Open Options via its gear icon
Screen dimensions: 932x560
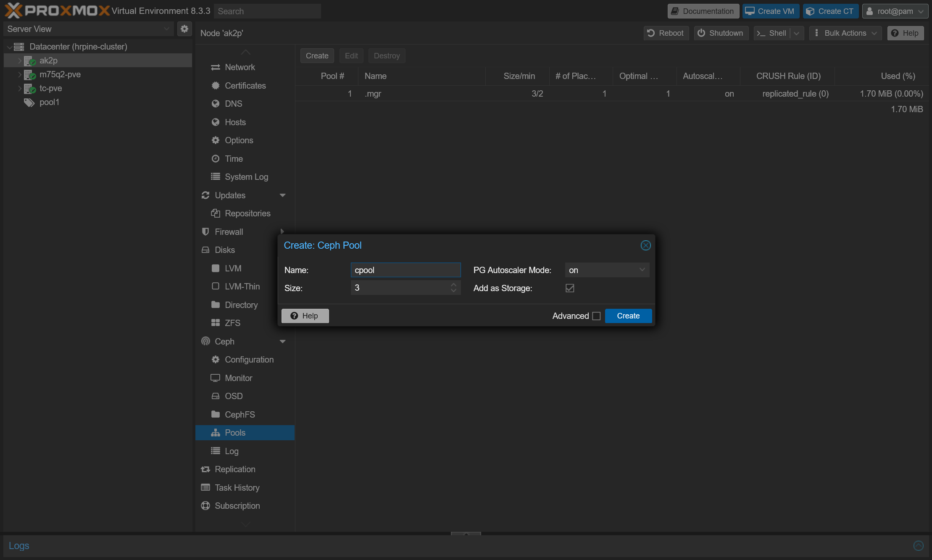click(216, 140)
